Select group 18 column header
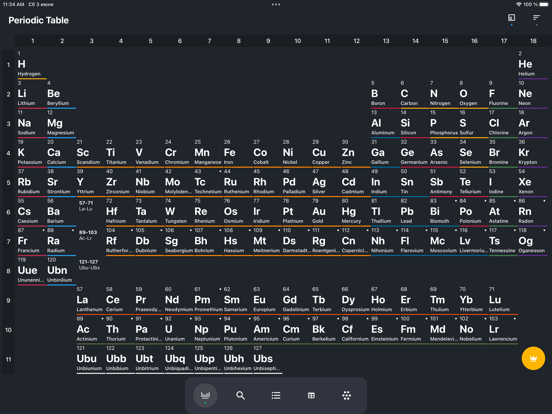 point(533,41)
